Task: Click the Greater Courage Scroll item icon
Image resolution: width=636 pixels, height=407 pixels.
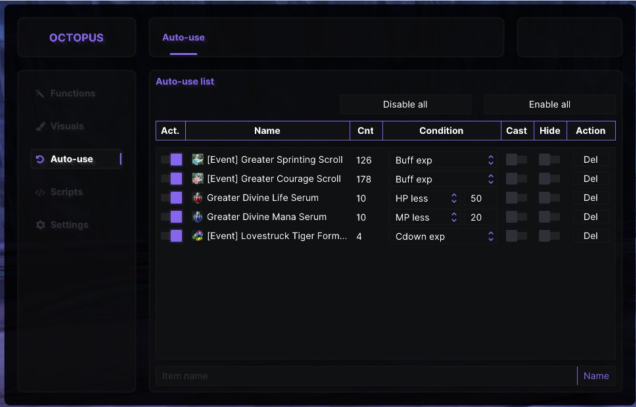Action: tap(198, 179)
